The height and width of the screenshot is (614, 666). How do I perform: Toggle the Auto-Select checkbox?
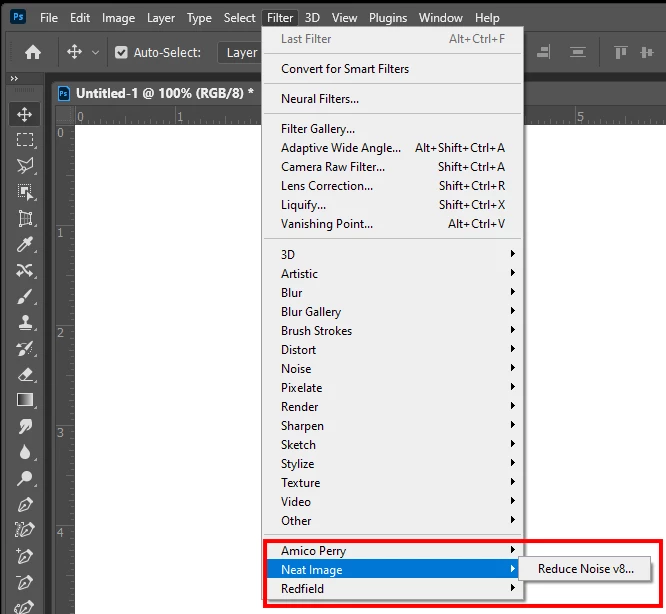[x=121, y=53]
